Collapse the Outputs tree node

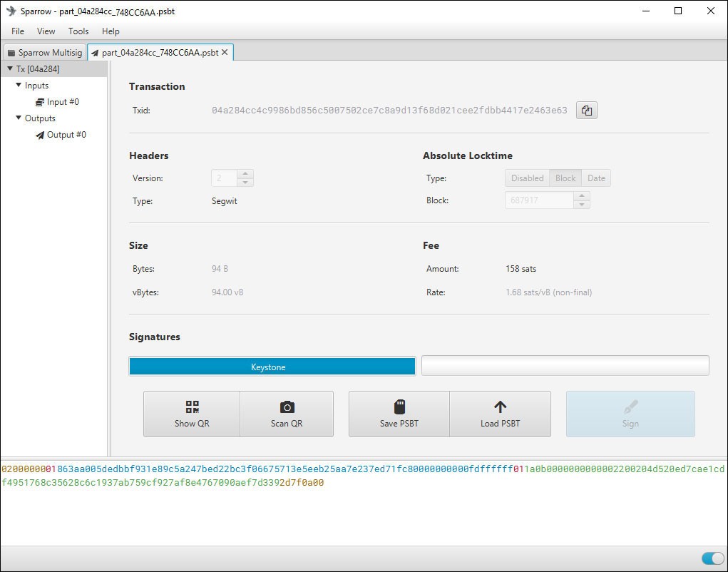tap(19, 118)
